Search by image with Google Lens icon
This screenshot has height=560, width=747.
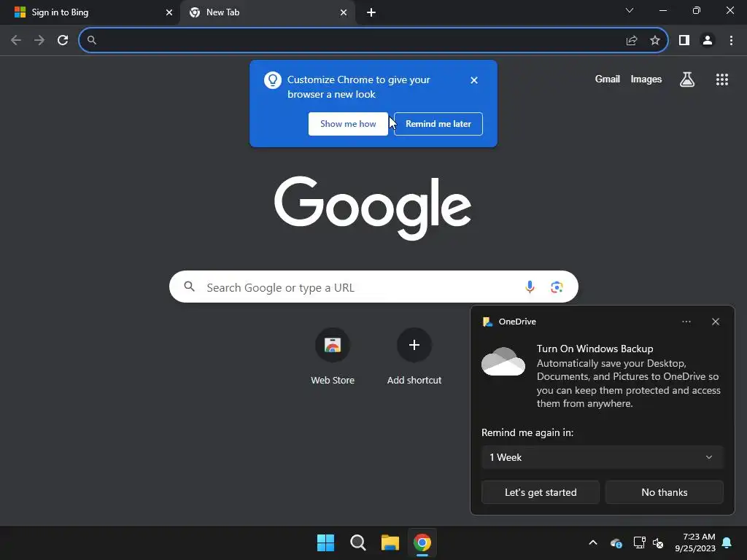[x=557, y=287]
